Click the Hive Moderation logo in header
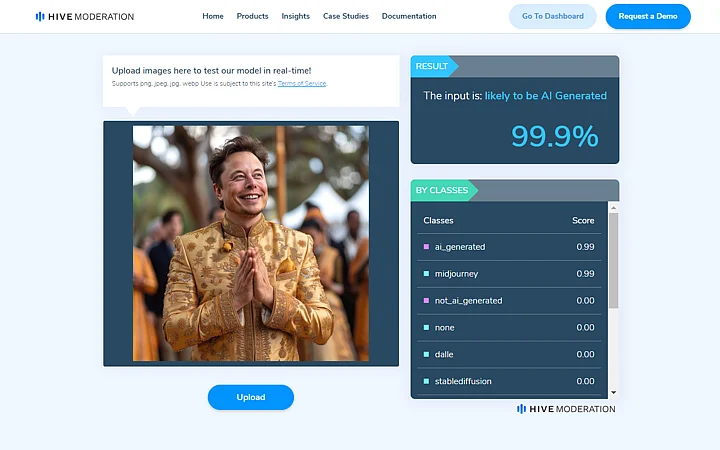Image resolution: width=720 pixels, height=450 pixels. 85,17
